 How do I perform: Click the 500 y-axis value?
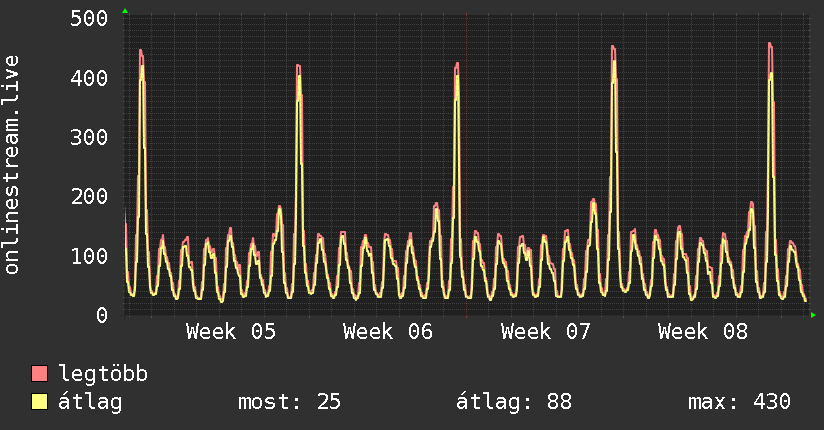(x=89, y=18)
